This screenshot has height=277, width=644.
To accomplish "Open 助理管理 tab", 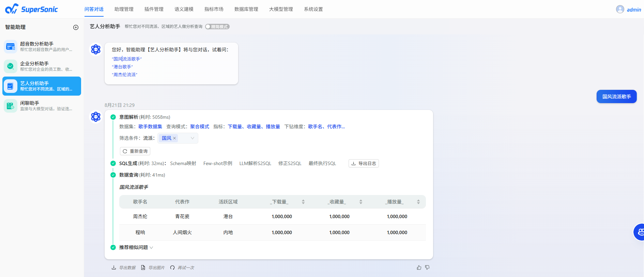I will pyautogui.click(x=124, y=9).
